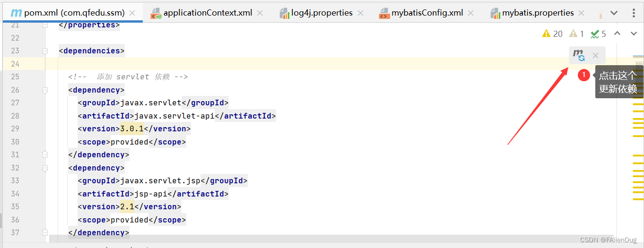644x248 pixels.
Task: Click the Load Maven Changes refresh icon
Action: 579,55
